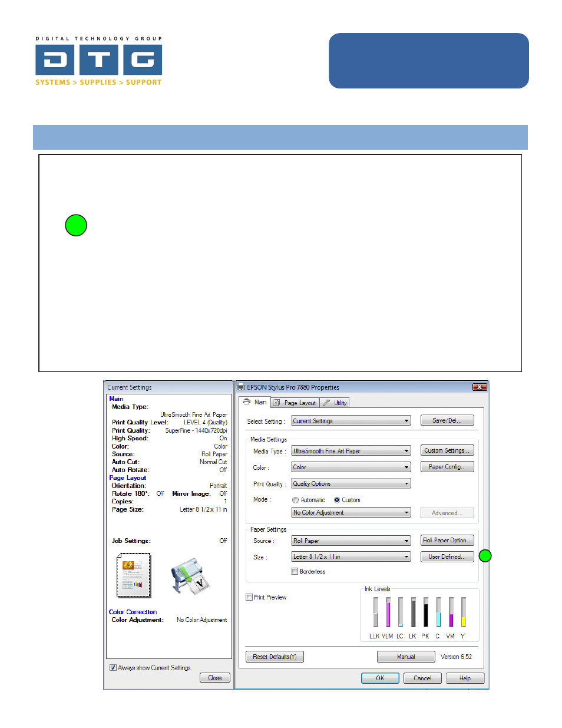
Task: Click the 'Ink Levels' group label
Action: 378,589
